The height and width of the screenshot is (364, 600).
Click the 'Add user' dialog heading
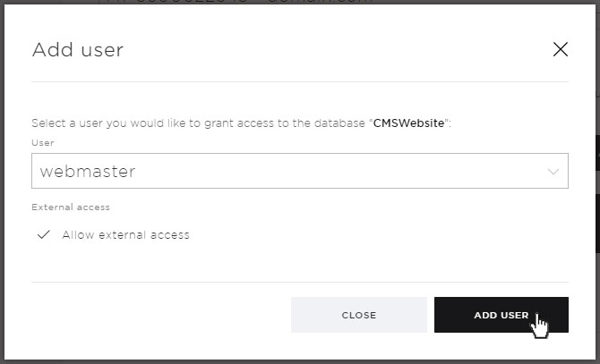pyautogui.click(x=78, y=50)
